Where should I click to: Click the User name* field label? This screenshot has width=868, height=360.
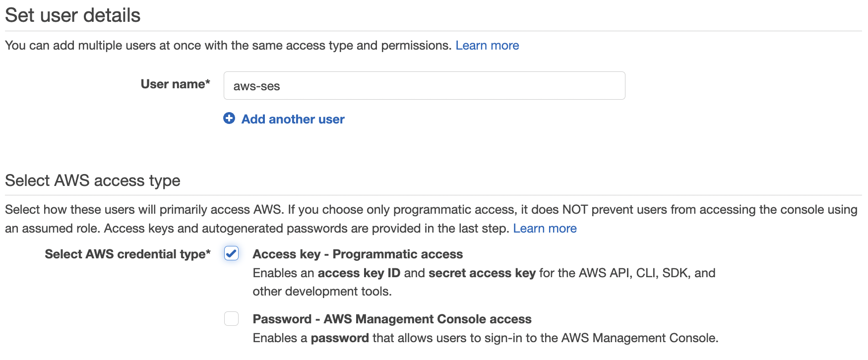click(175, 84)
